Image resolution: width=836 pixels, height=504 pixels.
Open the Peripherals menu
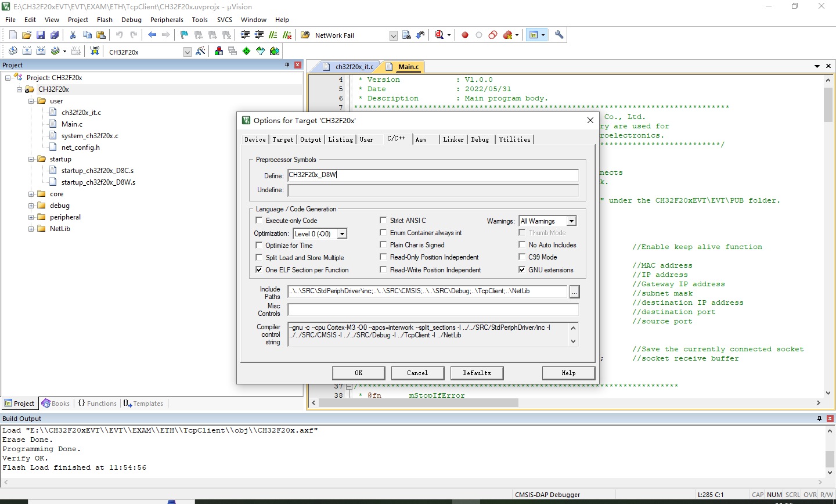pyautogui.click(x=167, y=20)
